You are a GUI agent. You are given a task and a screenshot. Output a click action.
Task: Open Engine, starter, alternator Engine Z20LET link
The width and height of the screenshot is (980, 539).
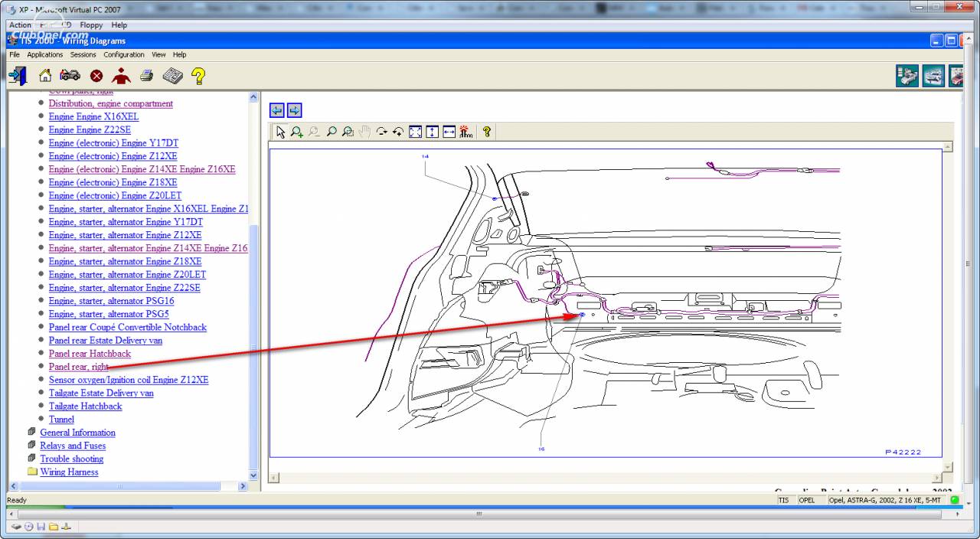(127, 274)
